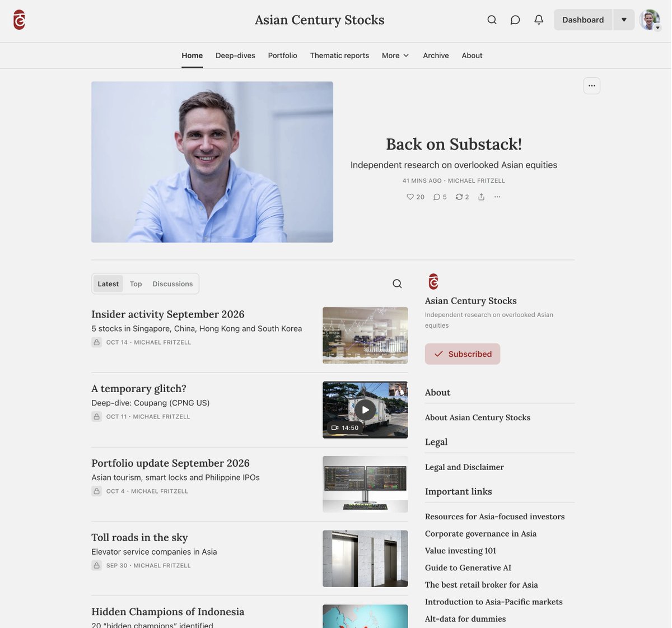Viewport: 672px width, 628px height.
Task: Click lock icon on A temporary glitch post
Action: 96,417
